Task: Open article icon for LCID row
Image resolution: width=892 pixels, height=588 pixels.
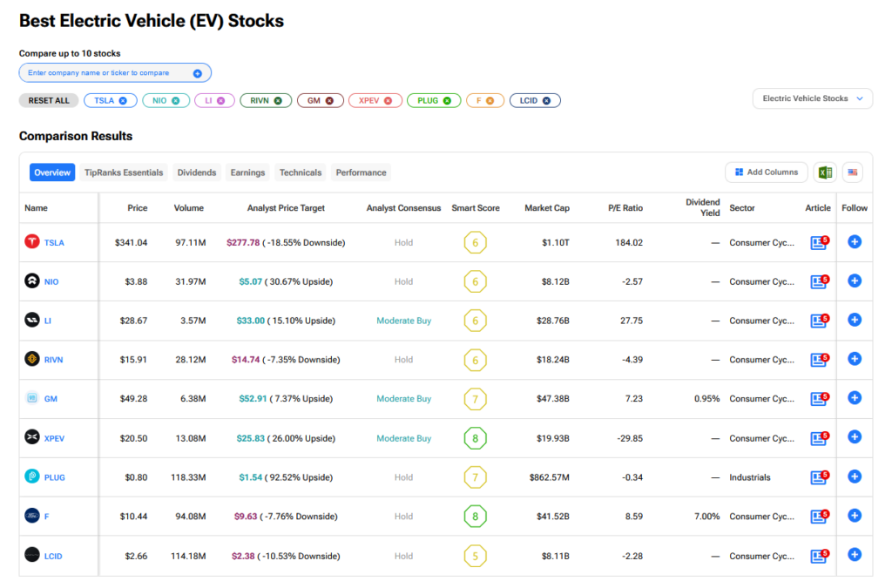Action: point(819,556)
